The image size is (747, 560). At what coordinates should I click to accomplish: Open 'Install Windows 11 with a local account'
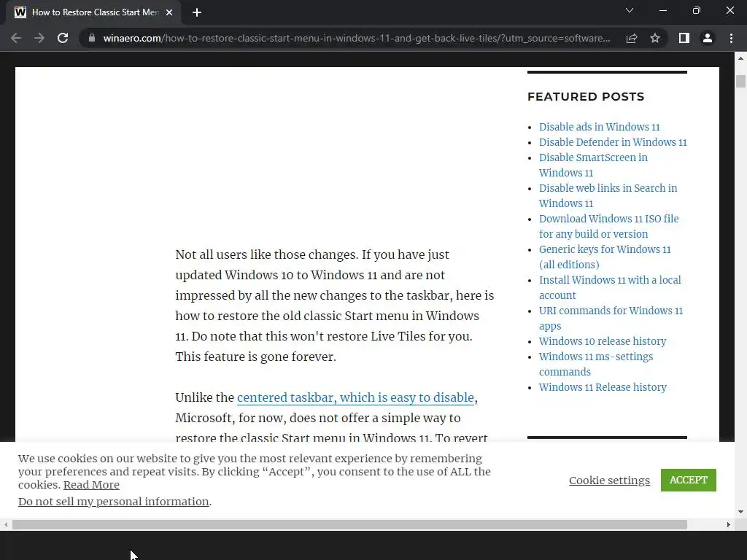[610, 287]
